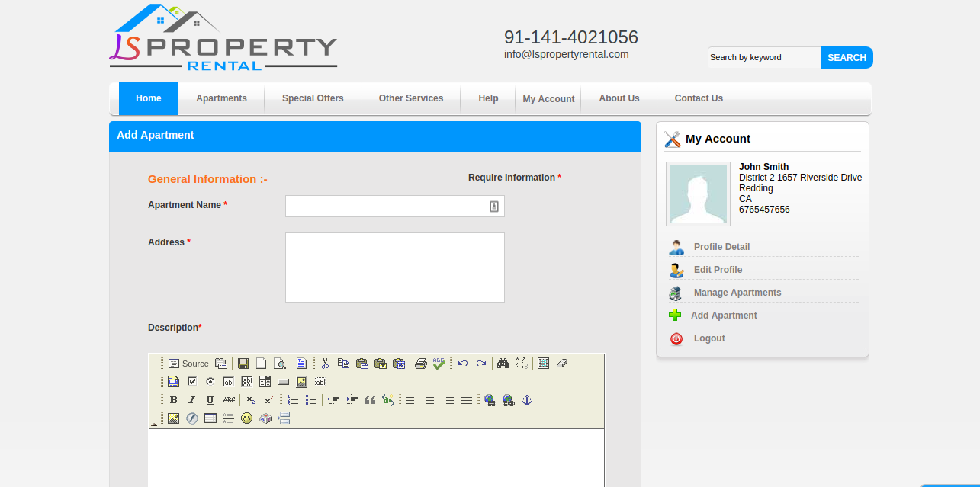980x487 pixels.
Task: Center align text
Action: point(430,400)
